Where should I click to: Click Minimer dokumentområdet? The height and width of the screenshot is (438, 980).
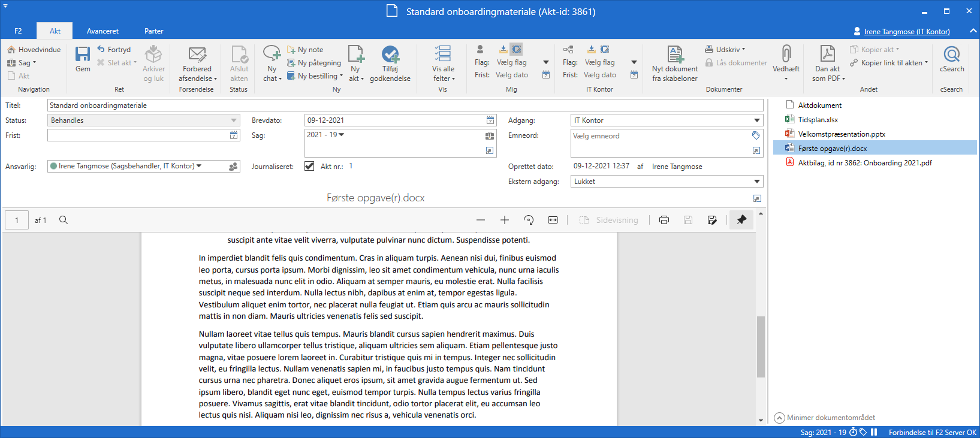pos(825,418)
